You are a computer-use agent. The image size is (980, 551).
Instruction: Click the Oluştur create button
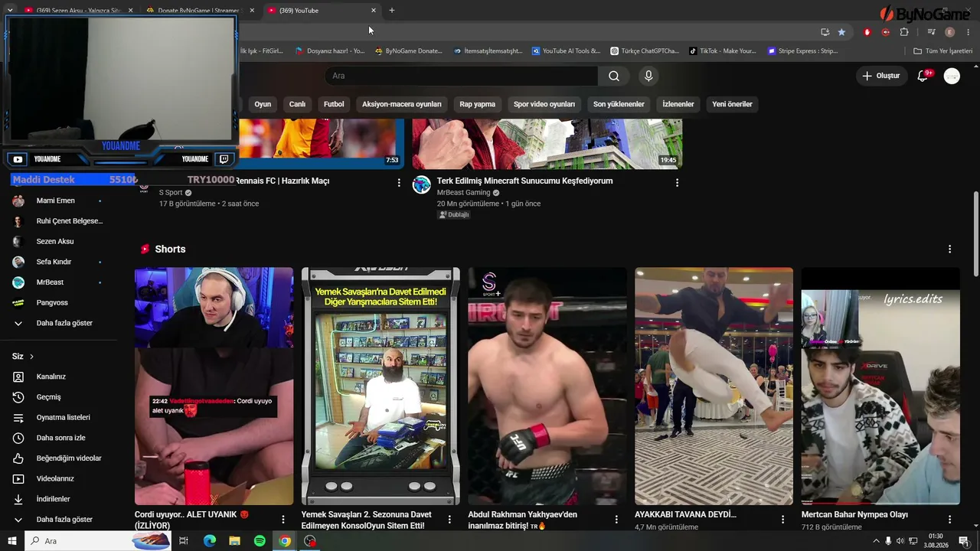coord(881,76)
